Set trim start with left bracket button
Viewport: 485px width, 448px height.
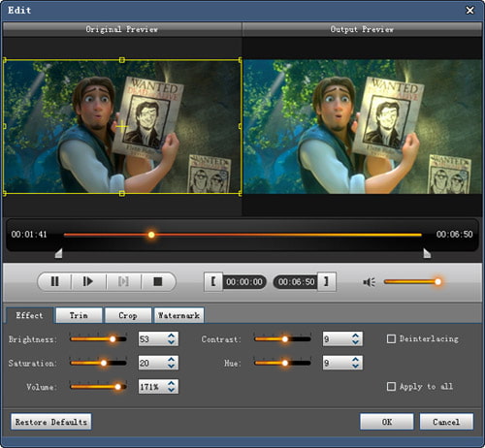coord(213,281)
